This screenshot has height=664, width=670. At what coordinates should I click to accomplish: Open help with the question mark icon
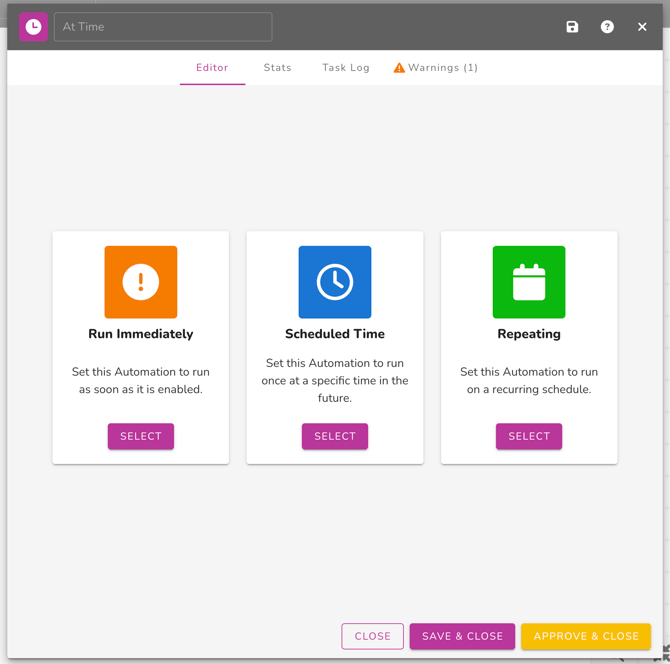coord(607,27)
